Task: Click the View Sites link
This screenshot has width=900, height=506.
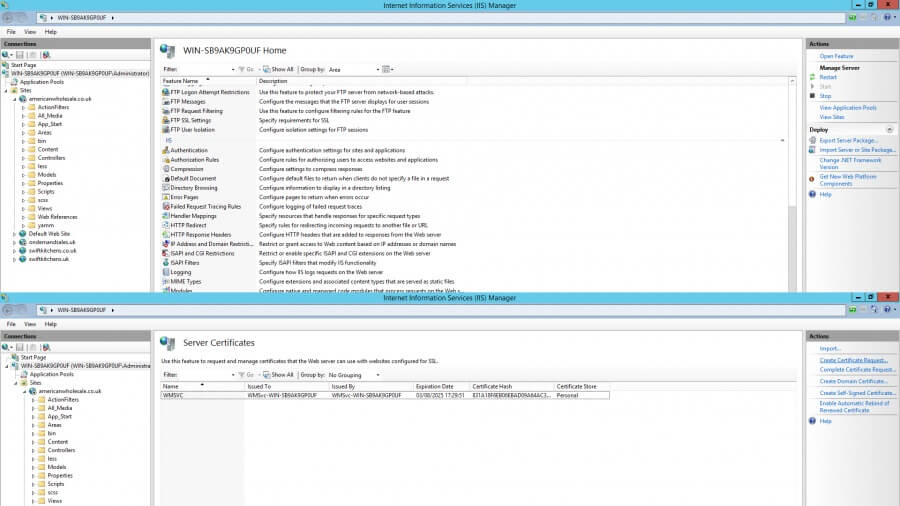Action: (832, 117)
